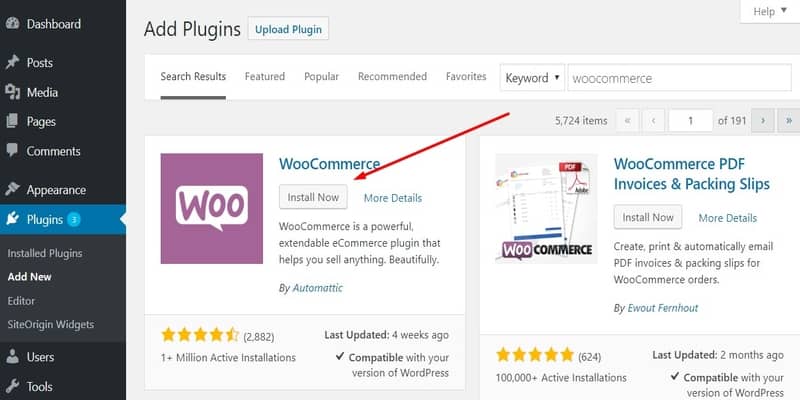Open Installed Plugins submenu item
The image size is (800, 400).
pyautogui.click(x=45, y=254)
